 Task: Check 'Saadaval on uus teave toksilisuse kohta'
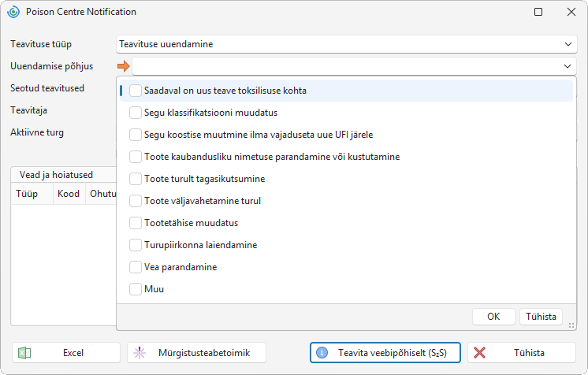point(136,91)
